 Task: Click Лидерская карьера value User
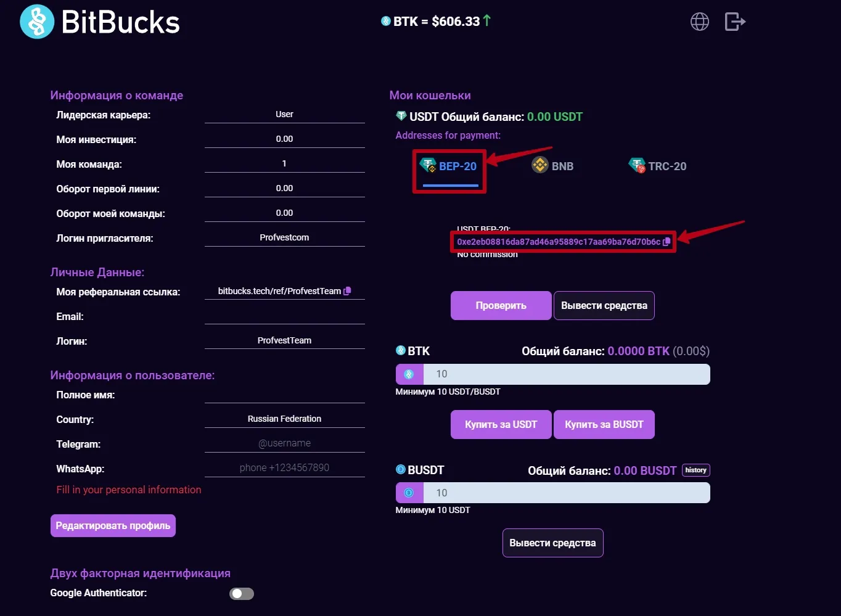click(x=284, y=114)
